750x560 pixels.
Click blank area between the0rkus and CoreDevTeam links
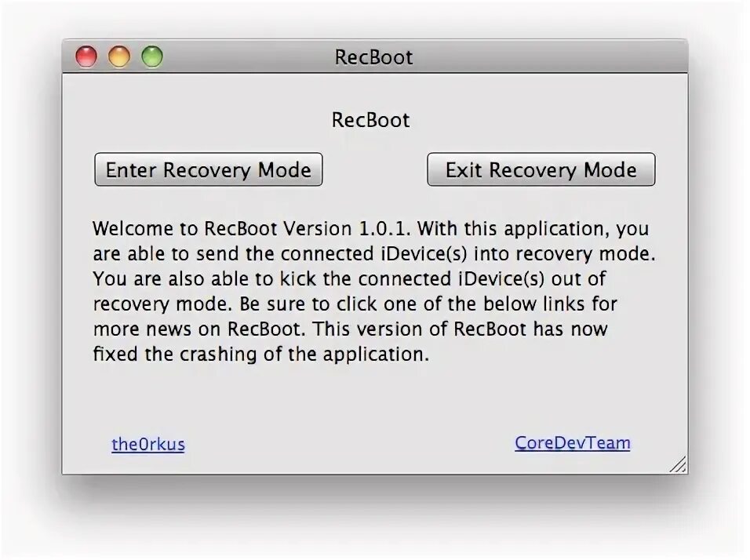tap(353, 444)
